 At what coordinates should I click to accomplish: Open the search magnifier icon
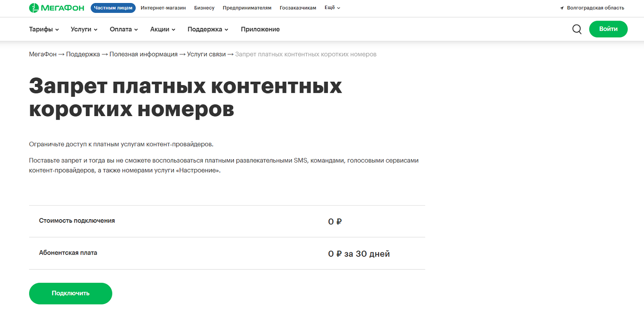pyautogui.click(x=577, y=29)
